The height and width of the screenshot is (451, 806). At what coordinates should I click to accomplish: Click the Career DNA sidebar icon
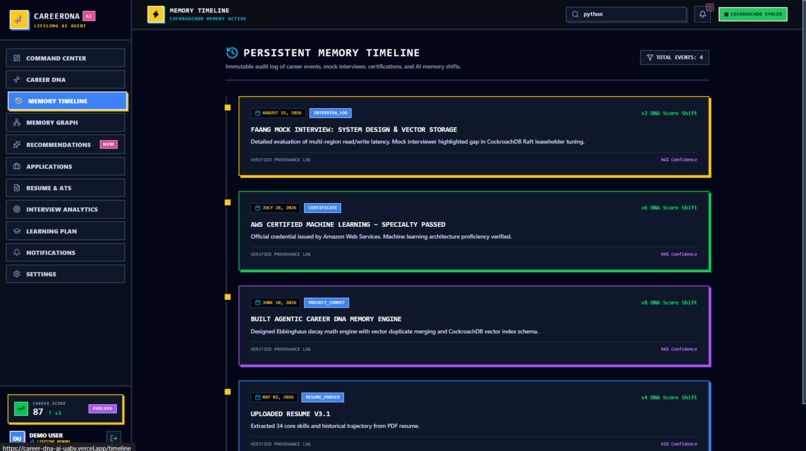click(x=16, y=80)
